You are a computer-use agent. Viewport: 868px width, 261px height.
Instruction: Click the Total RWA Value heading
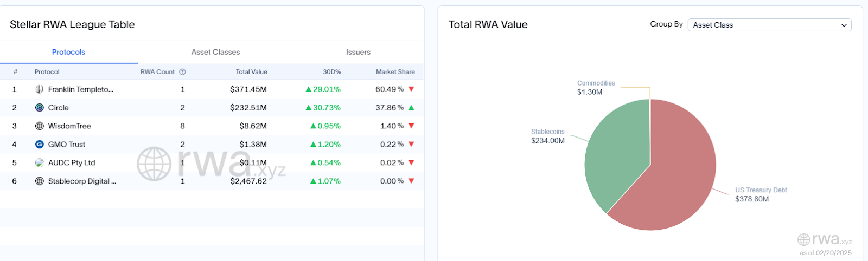(x=488, y=24)
